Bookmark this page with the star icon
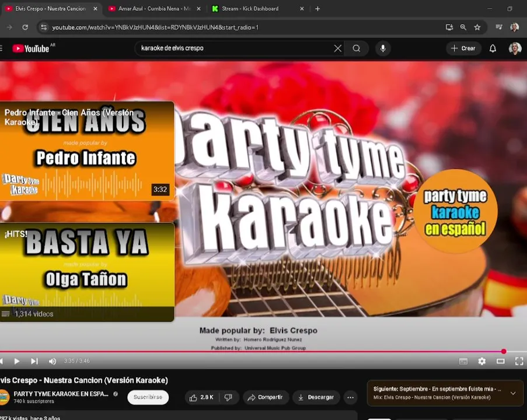Screen dimensions: 527x420 (x=477, y=27)
